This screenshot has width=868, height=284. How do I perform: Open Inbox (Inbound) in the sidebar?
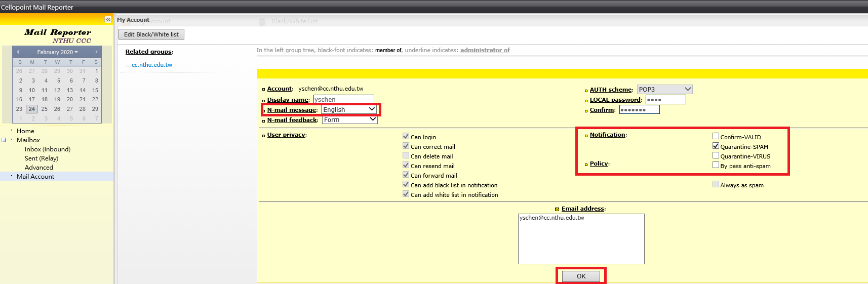coord(48,149)
